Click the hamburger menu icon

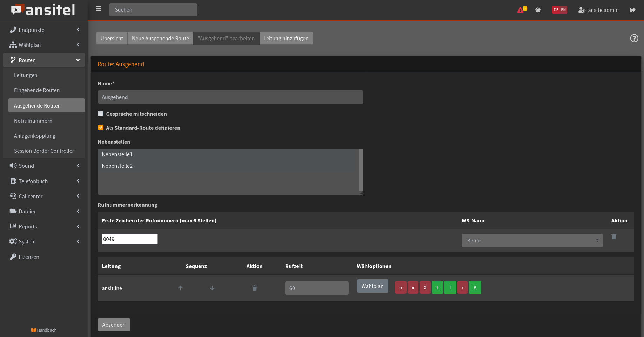click(99, 9)
